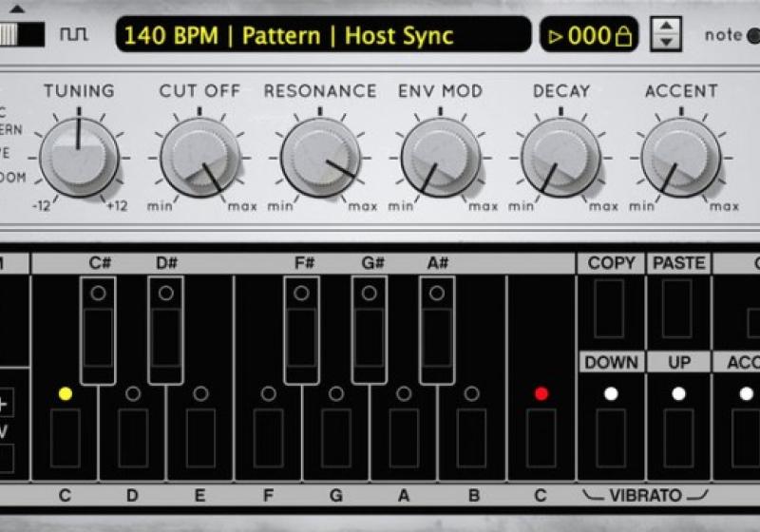Click the LED above the E key

200,394
